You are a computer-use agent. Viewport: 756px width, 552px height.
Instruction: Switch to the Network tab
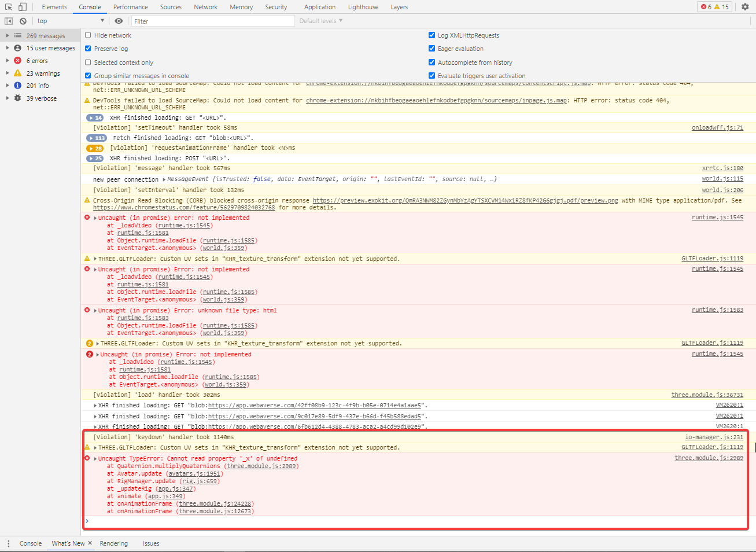pos(205,6)
